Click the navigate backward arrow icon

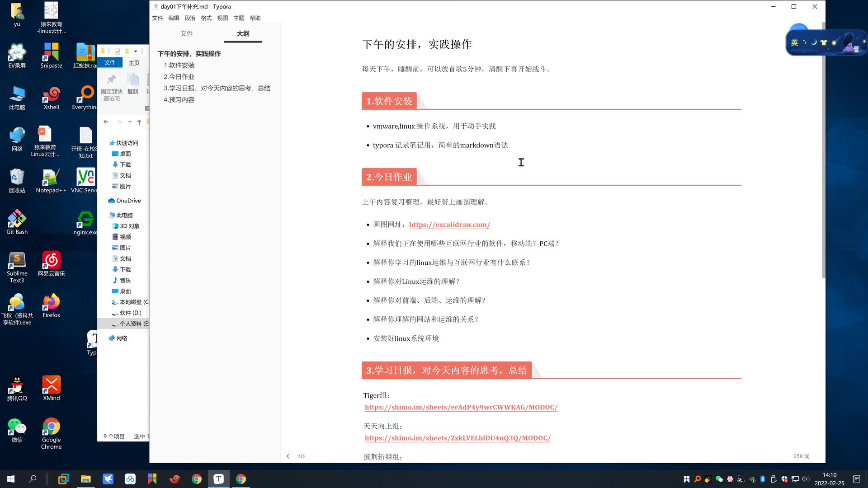[x=106, y=122]
